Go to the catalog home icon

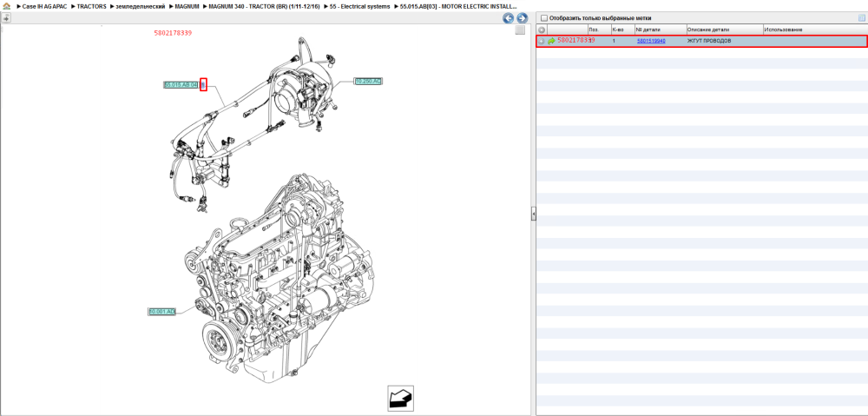(x=6, y=6)
